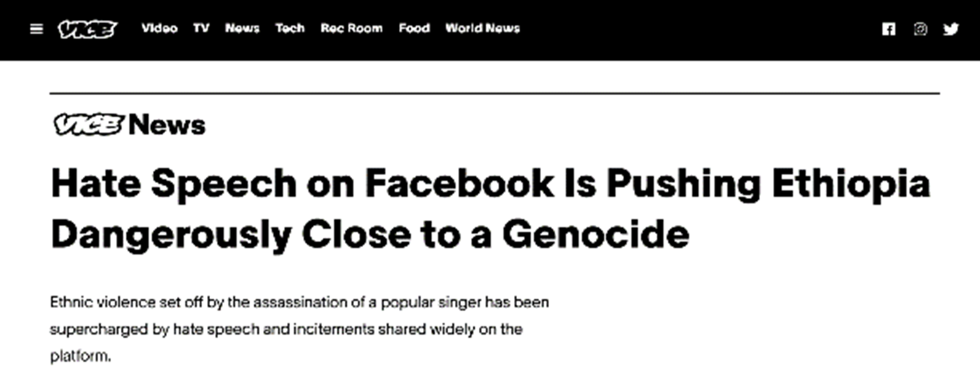
Task: Click the words Hate Speech in headline
Action: click(174, 184)
